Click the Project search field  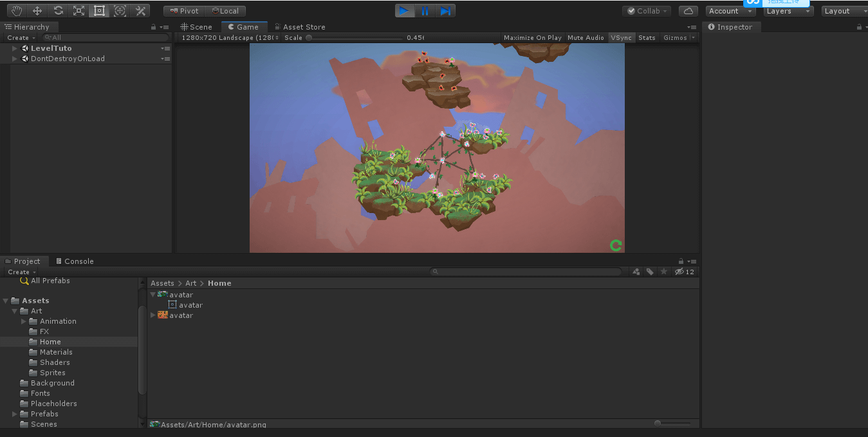coord(526,272)
